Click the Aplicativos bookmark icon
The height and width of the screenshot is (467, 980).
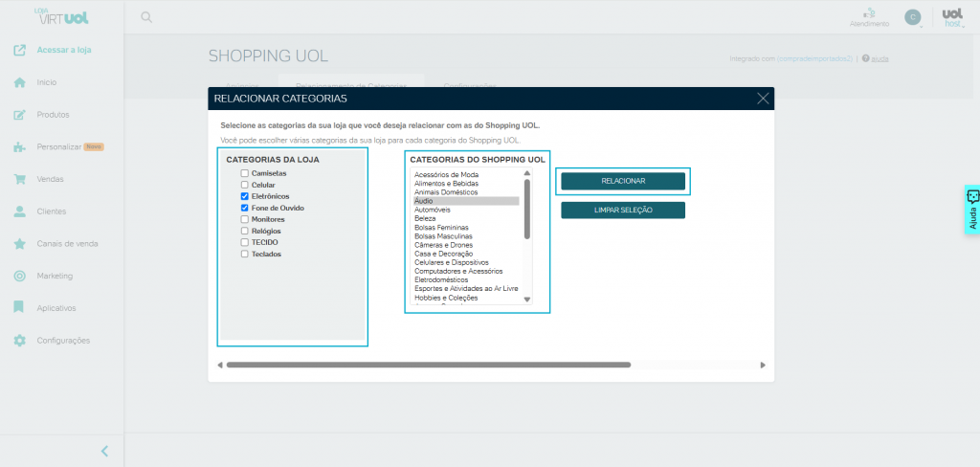20,308
